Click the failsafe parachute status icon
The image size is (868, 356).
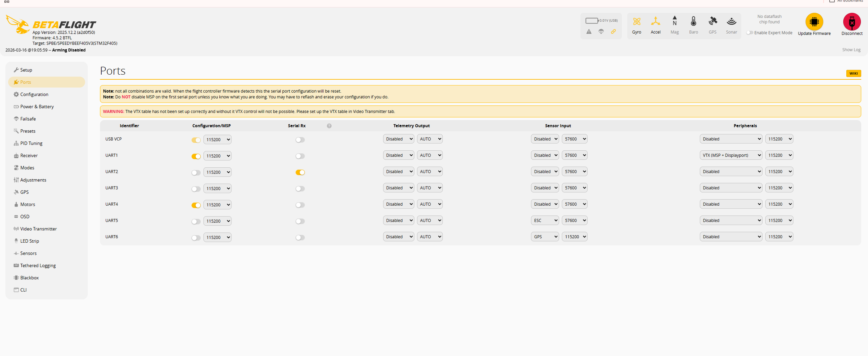(x=601, y=32)
